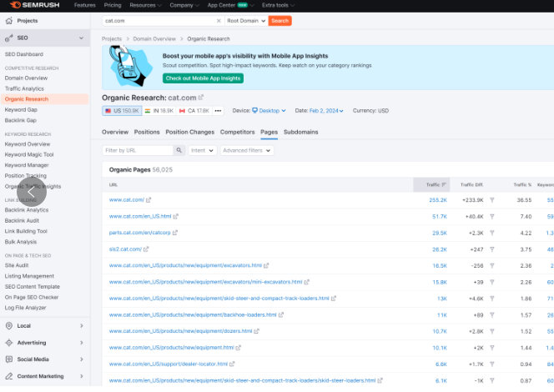Click filter icon in the parts.cat.com row
Image resolution: width=554 pixels, height=392 pixels.
[491, 233]
